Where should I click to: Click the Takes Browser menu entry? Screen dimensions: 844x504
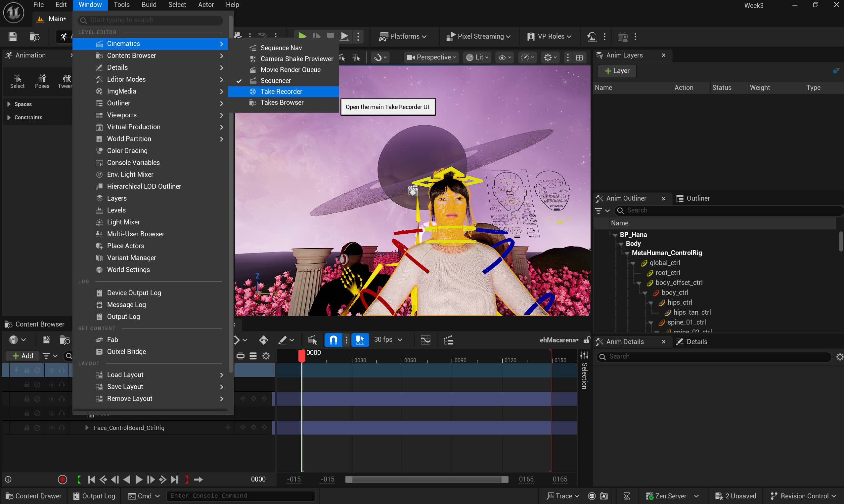[282, 102]
